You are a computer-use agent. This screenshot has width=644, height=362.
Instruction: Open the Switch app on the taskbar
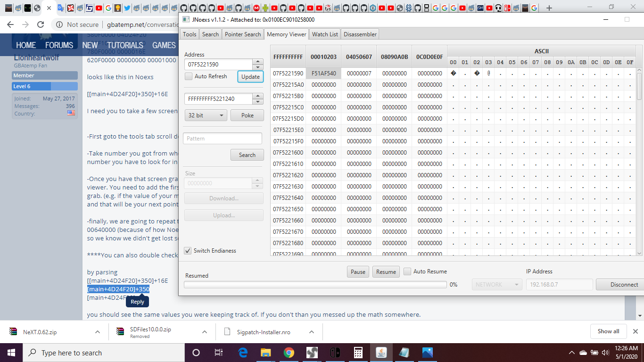click(335, 353)
